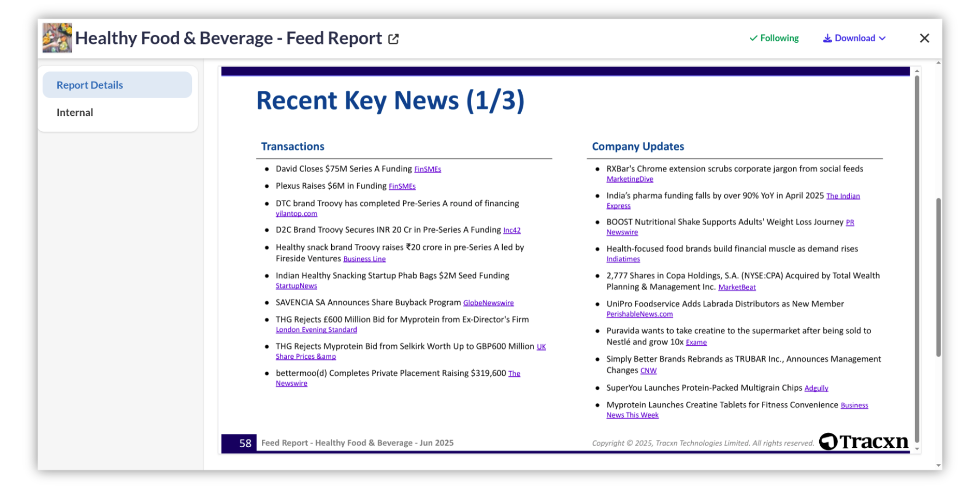Click the Healthy Food report thumbnail image
The height and width of the screenshot is (490, 980).
coord(57,38)
